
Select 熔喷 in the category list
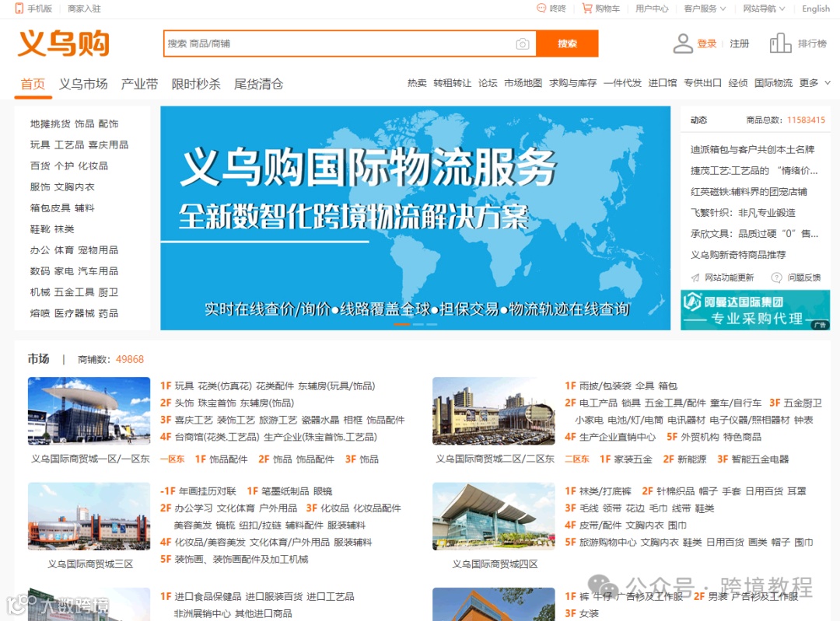pyautogui.click(x=40, y=313)
